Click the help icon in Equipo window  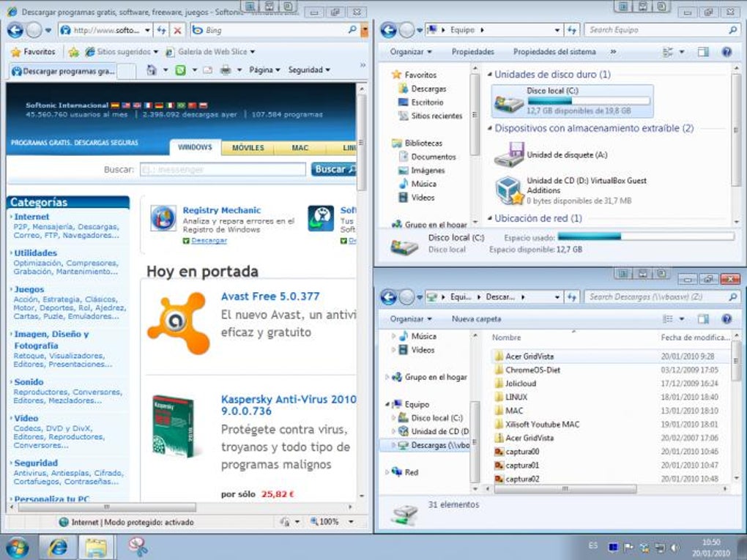(x=726, y=52)
